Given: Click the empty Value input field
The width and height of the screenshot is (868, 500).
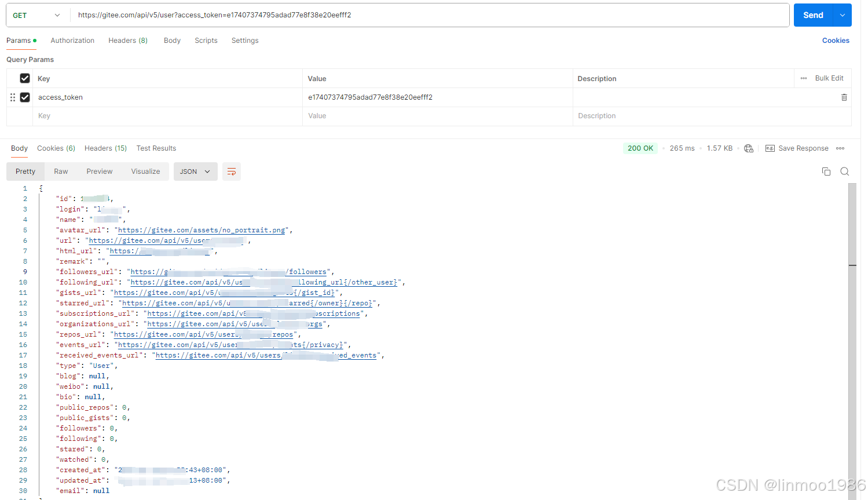Looking at the screenshot, I should [438, 116].
